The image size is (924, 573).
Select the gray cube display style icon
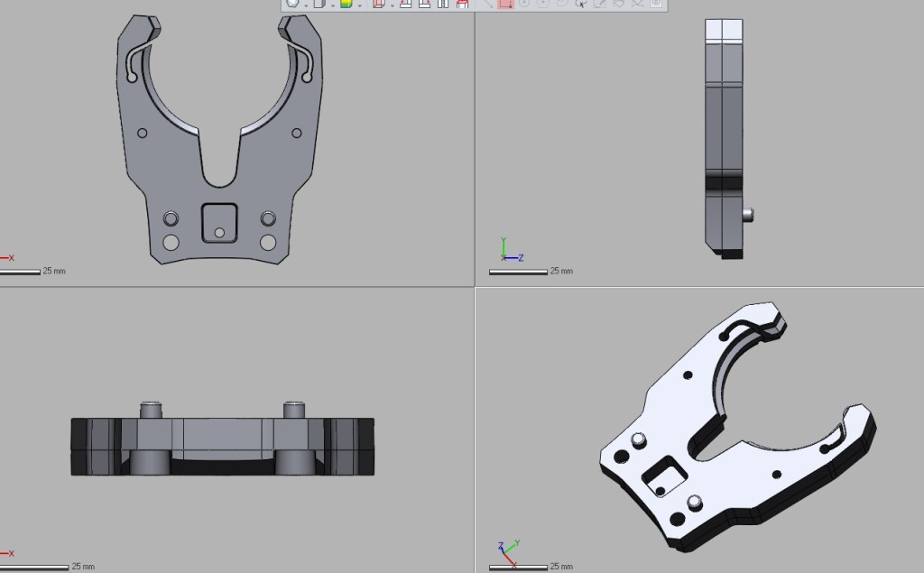tap(319, 4)
